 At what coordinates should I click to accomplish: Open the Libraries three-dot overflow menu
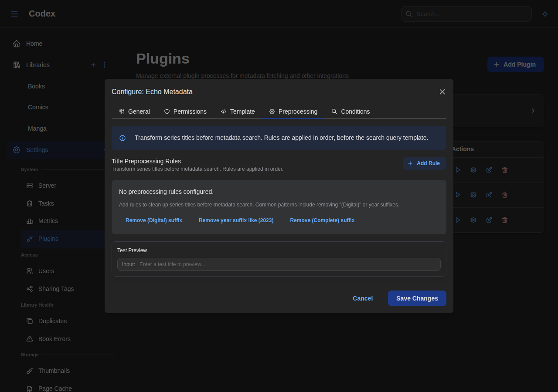[104, 64]
